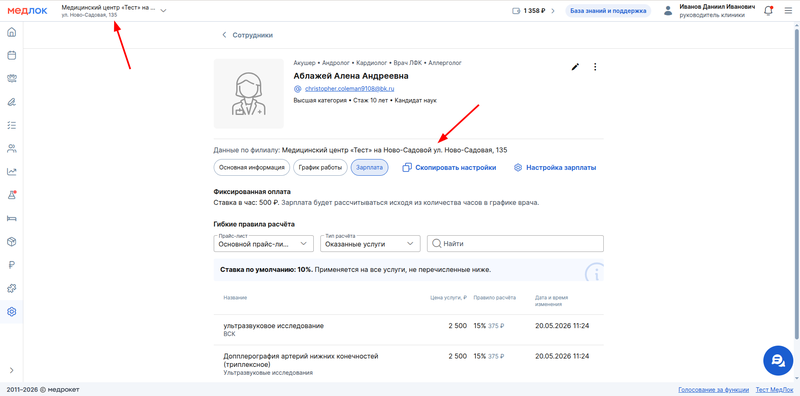Open the task checklist icon in sidebar
Viewport: 800px width, 396px height.
(11, 125)
